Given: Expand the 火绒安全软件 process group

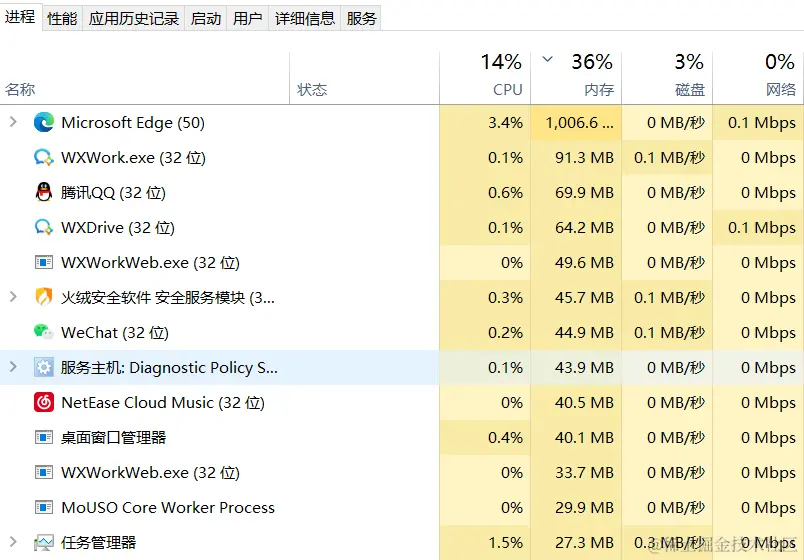Looking at the screenshot, I should pos(13,297).
